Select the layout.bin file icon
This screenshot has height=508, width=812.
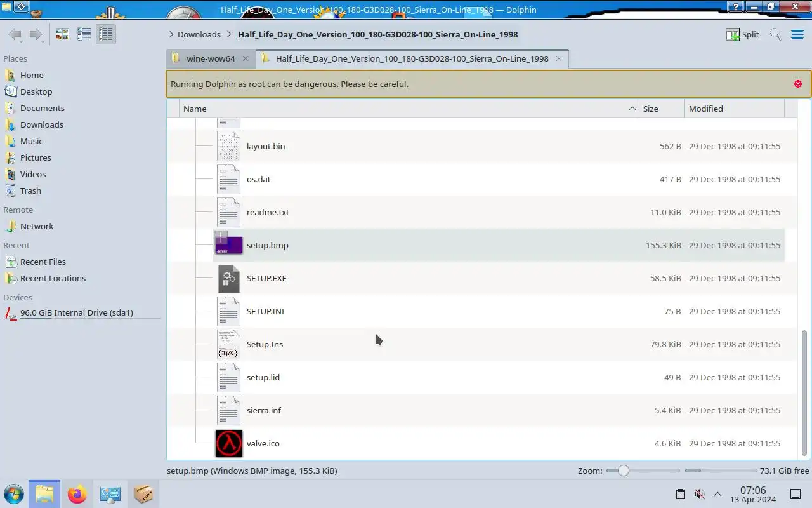(228, 146)
